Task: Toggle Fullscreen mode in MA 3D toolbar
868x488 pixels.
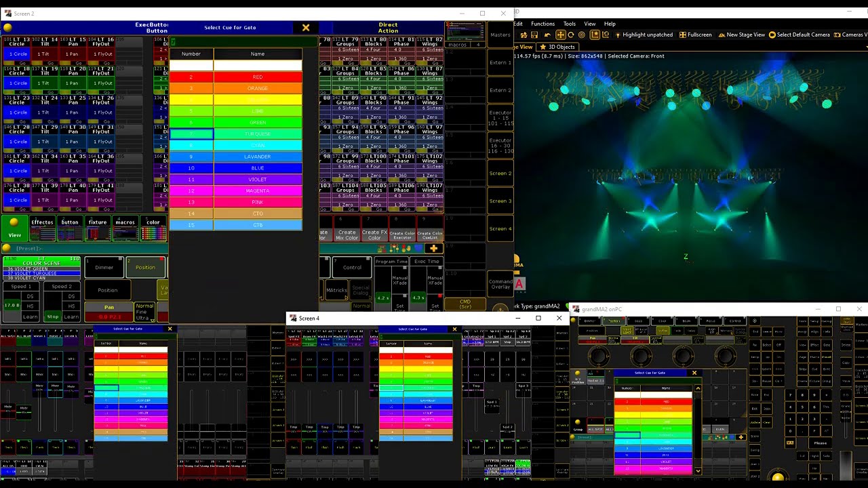Action: point(695,35)
